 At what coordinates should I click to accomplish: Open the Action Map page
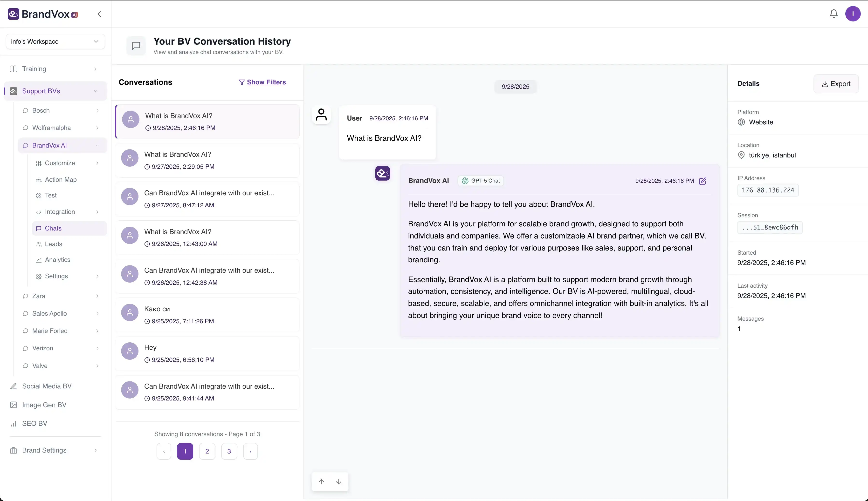61,180
